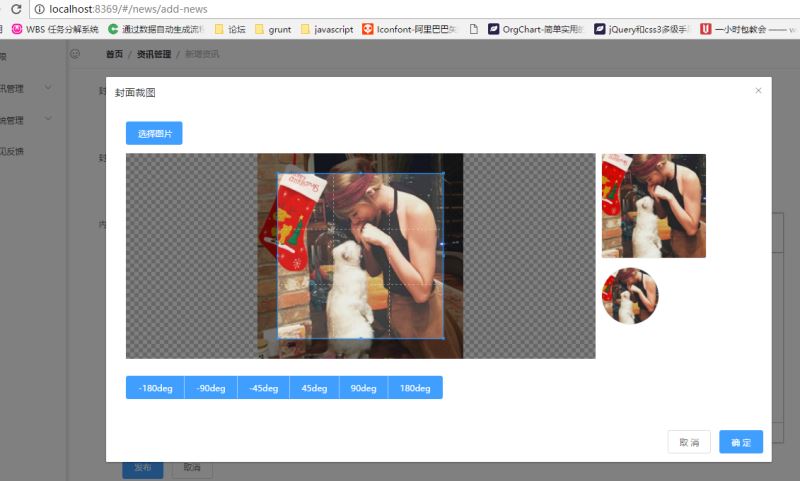Open the jQuery和css3多级 bookmark
Viewport: 800px width, 481px height.
tap(642, 29)
